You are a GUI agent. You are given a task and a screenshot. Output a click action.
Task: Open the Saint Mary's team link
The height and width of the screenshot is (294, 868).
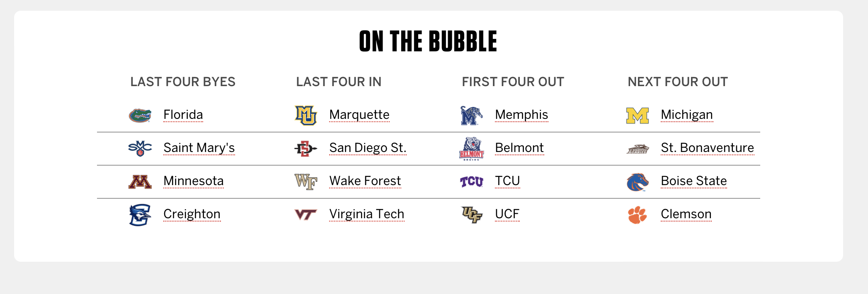(x=199, y=148)
